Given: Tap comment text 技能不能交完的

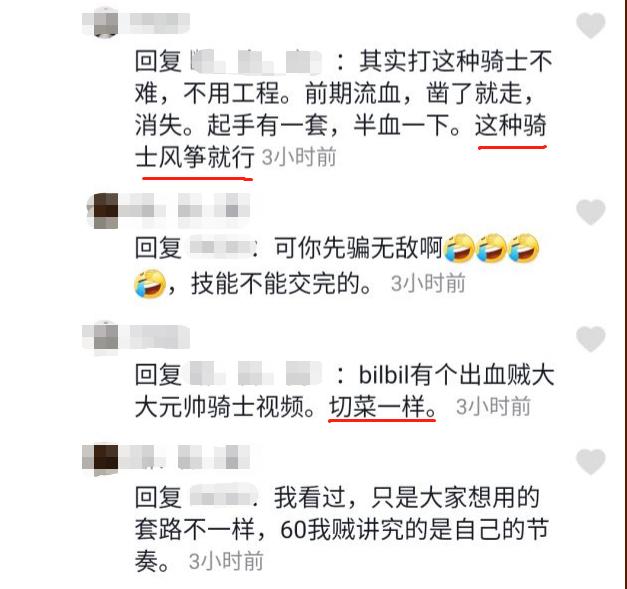Looking at the screenshot, I should (282, 284).
